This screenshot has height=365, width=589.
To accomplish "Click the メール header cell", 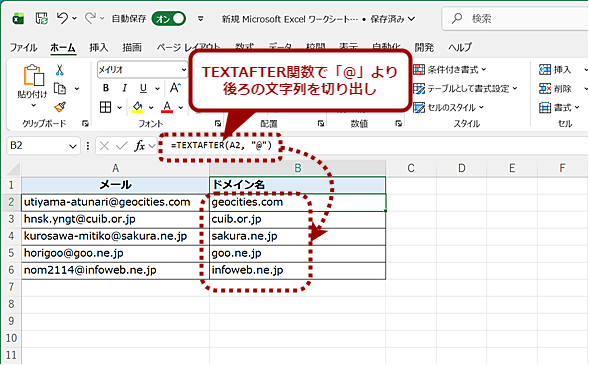I will click(x=115, y=185).
